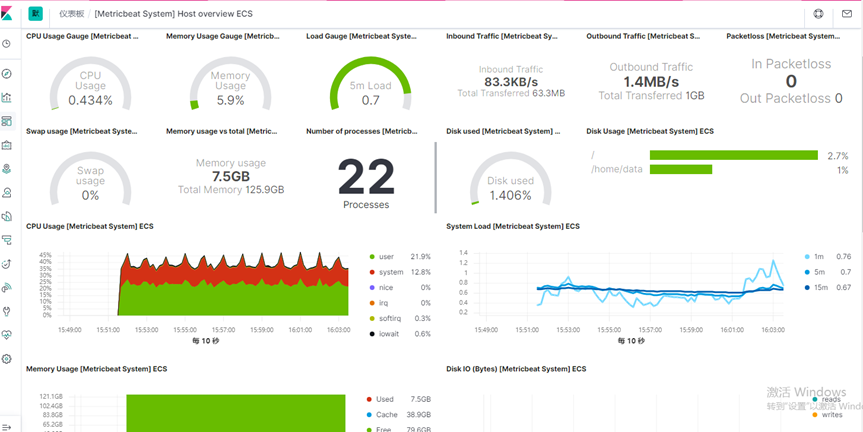
Task: Click the Swap usage gauge
Action: click(x=90, y=178)
